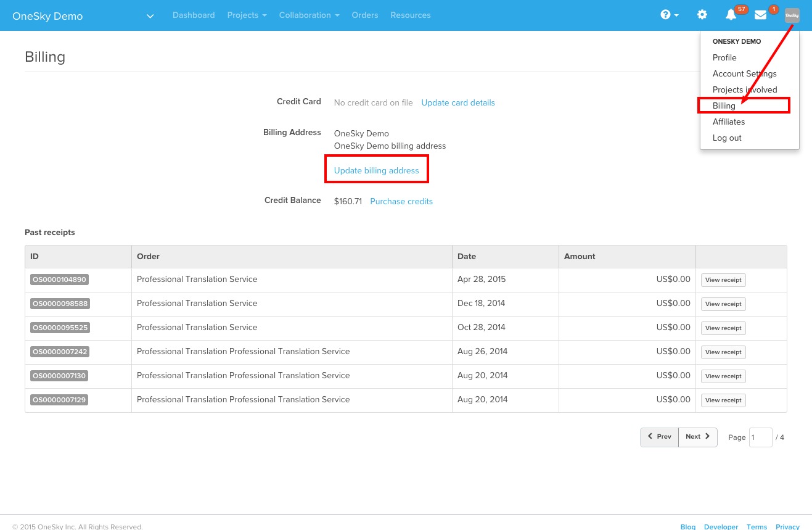The width and height of the screenshot is (812, 530).
Task: Open the Developer footer link
Action: tap(721, 526)
